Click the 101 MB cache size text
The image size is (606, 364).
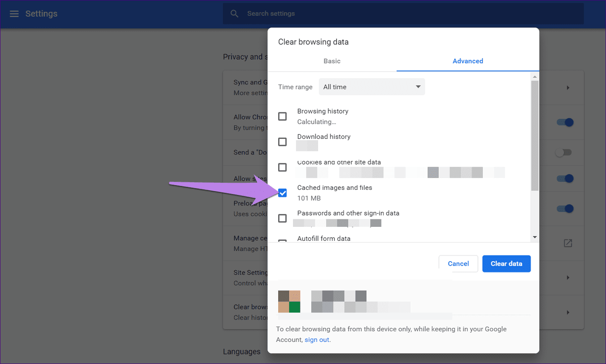click(309, 198)
